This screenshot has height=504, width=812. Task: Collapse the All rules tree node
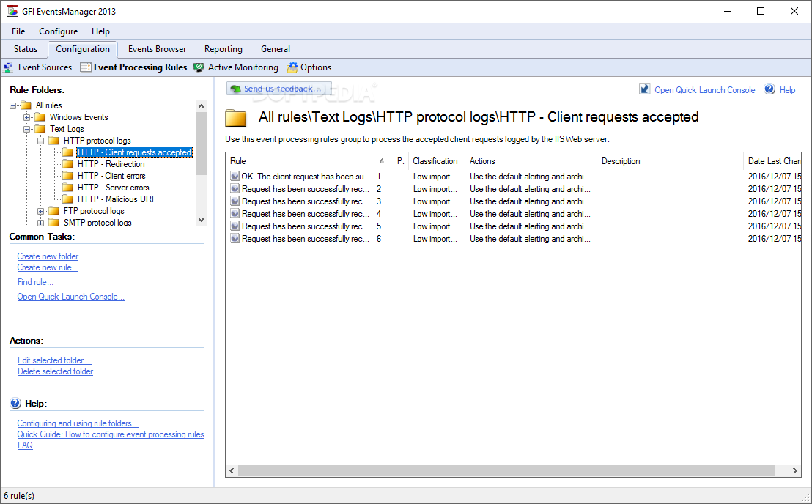[x=13, y=105]
